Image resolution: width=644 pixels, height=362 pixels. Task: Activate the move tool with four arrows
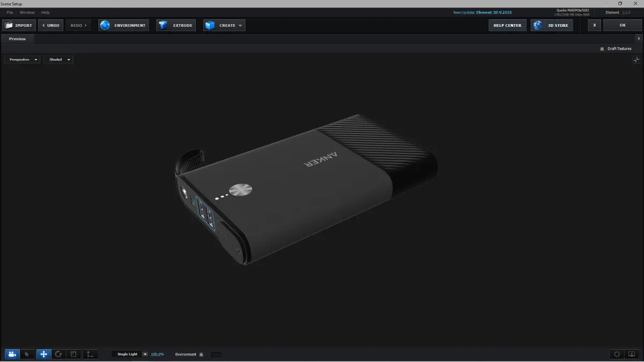(43, 354)
